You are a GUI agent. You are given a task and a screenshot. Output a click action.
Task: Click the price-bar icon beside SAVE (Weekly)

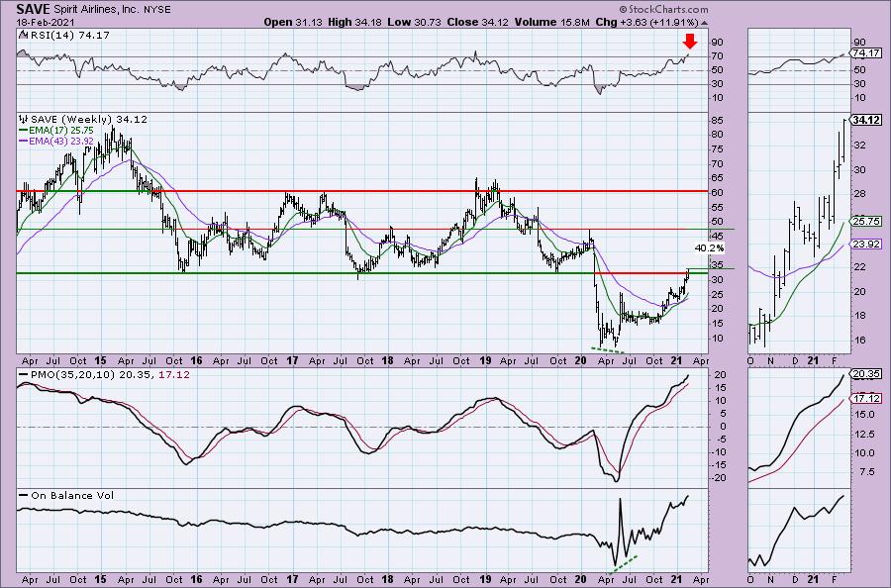click(24, 120)
